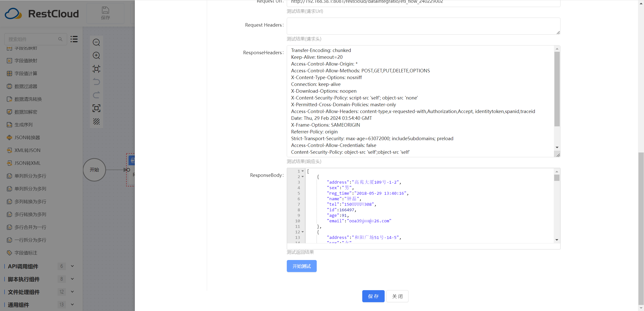Expand the 脚本执行组件 group
This screenshot has width=644, height=311.
pyautogui.click(x=72, y=279)
